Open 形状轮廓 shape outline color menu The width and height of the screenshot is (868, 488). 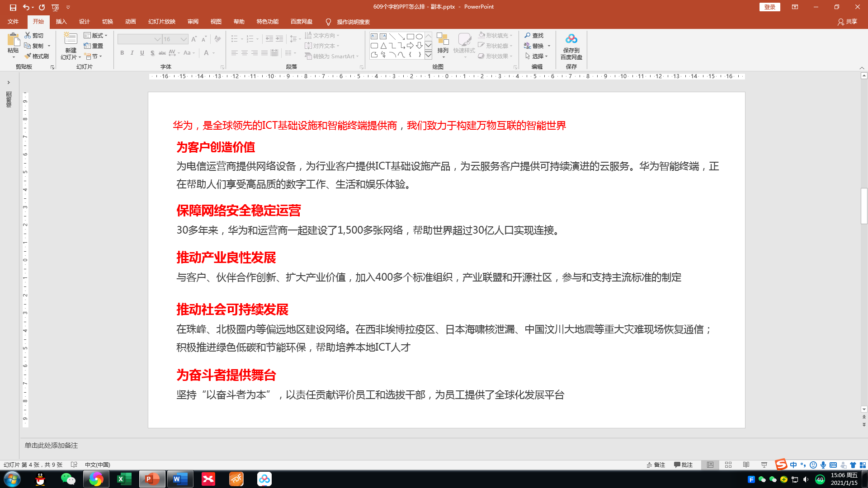495,46
